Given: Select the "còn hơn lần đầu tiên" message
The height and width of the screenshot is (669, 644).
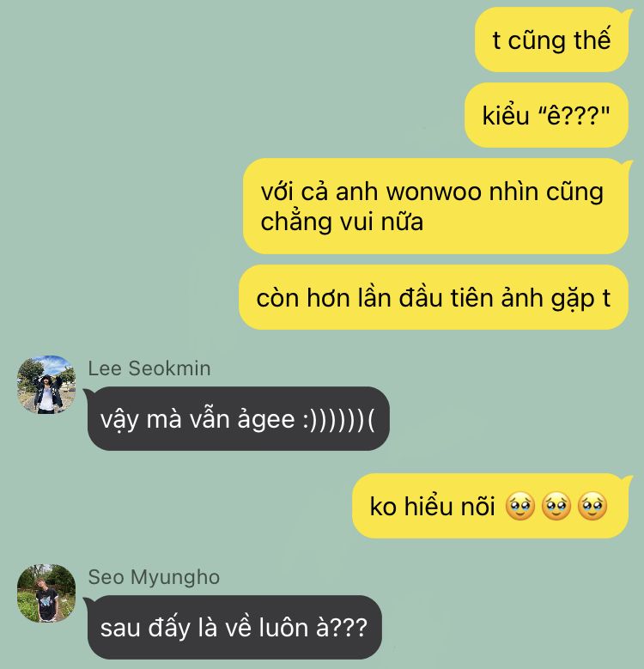Looking at the screenshot, I should (434, 297).
